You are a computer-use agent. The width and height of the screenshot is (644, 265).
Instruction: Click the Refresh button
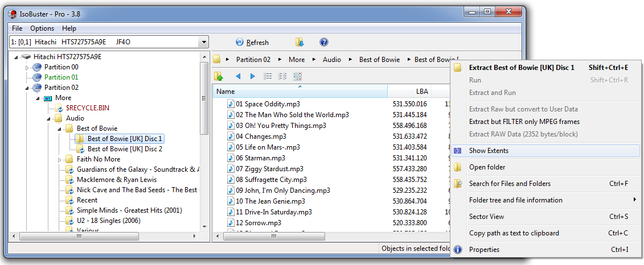[x=252, y=42]
